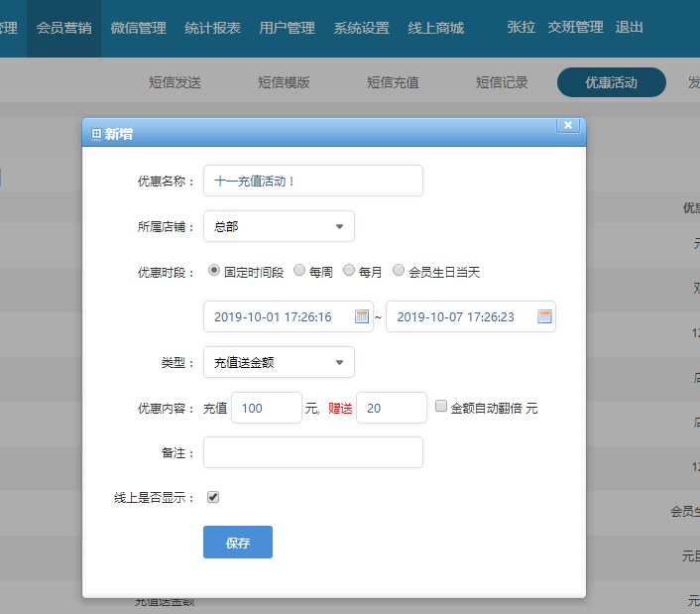Viewport: 700px width, 614px height.
Task: Open the 统计报表 menu
Action: pos(212,28)
